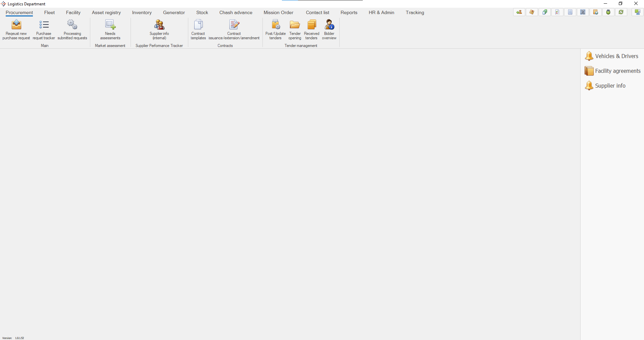Switch to the Fleet tab

[49, 12]
